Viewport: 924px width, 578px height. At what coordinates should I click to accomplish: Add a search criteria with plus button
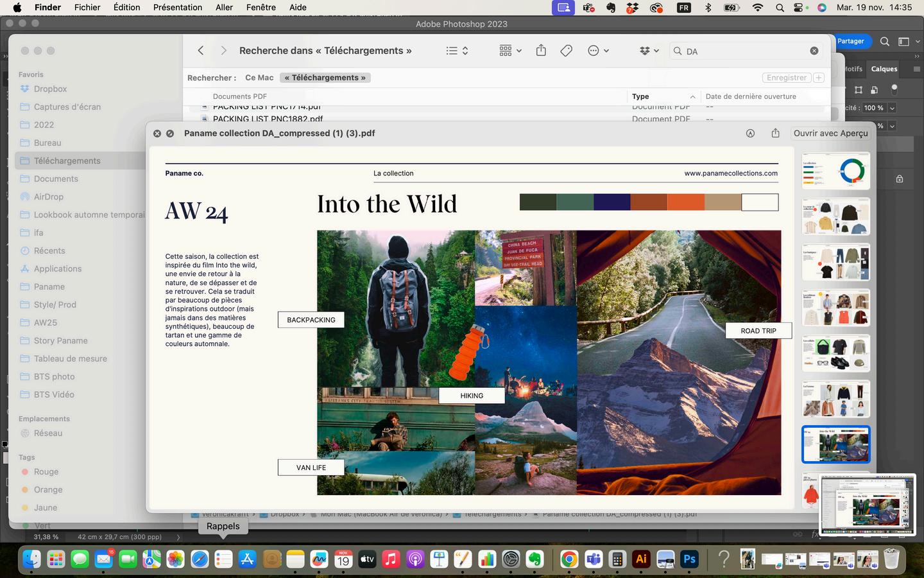(819, 78)
